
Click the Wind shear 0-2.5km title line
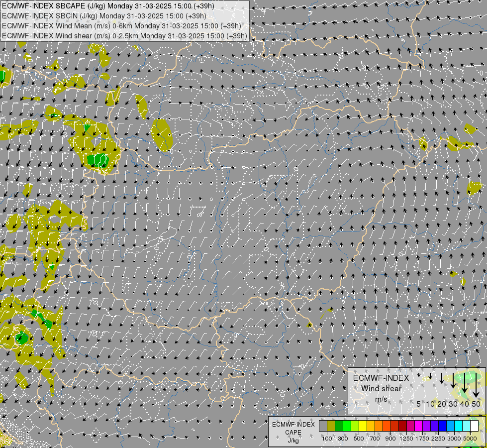pos(124,36)
